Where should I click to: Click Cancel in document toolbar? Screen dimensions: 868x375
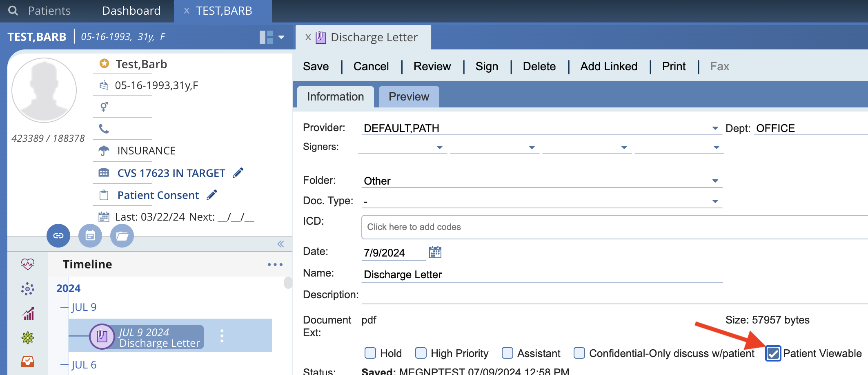coord(371,67)
